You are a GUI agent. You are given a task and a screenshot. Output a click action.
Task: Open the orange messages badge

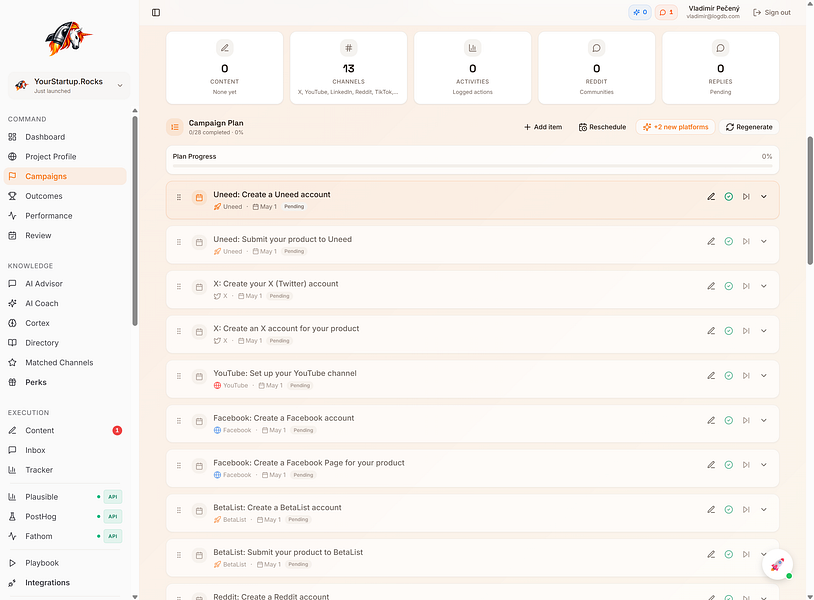point(666,12)
